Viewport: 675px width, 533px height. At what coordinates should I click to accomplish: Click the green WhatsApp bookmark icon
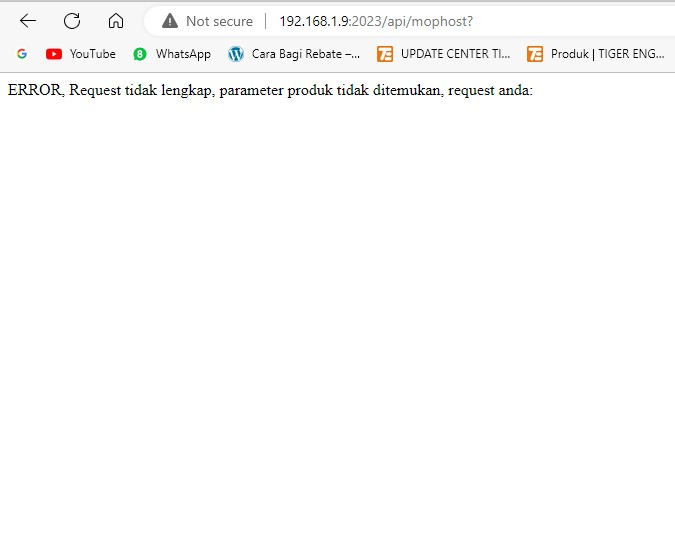point(140,54)
